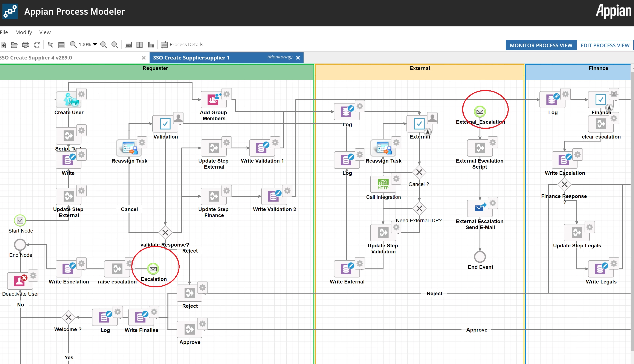This screenshot has height=364, width=634.
Task: Open Process Details
Action: 182,44
